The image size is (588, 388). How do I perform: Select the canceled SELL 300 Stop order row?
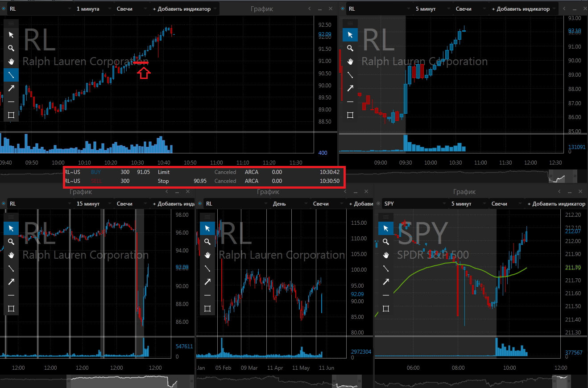[x=203, y=181]
